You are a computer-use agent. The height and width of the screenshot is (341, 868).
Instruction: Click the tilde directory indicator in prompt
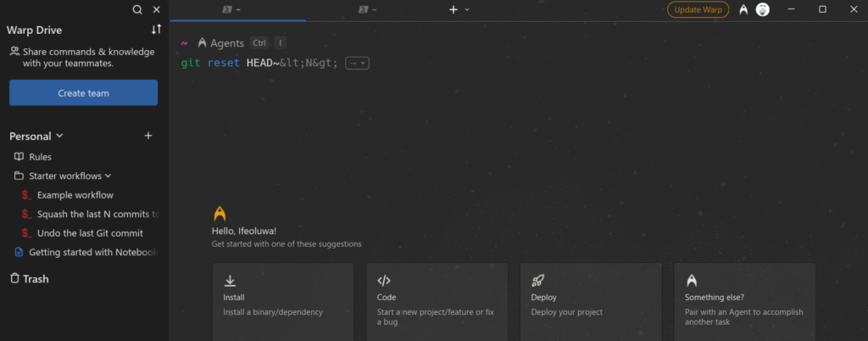point(184,43)
